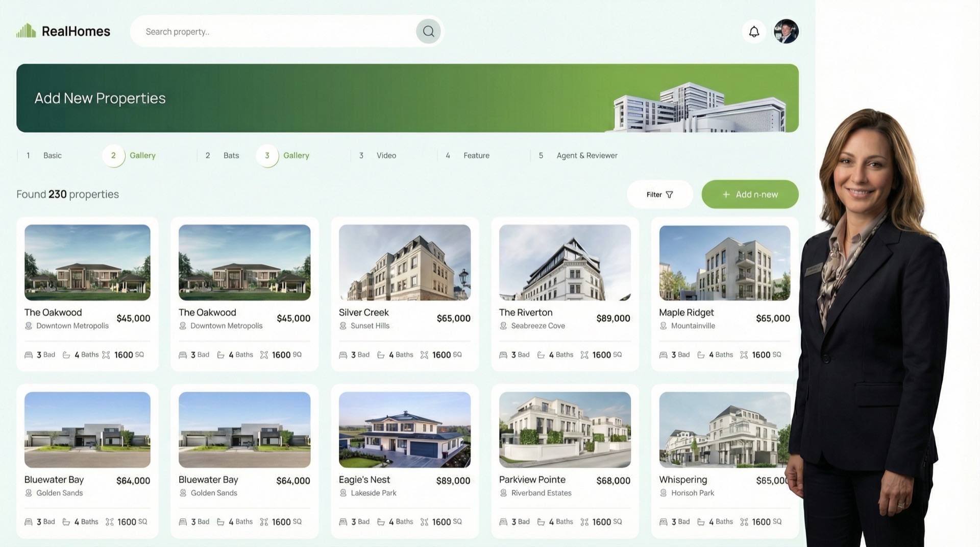The width and height of the screenshot is (980, 547).
Task: Switch to the Basic step
Action: click(52, 155)
